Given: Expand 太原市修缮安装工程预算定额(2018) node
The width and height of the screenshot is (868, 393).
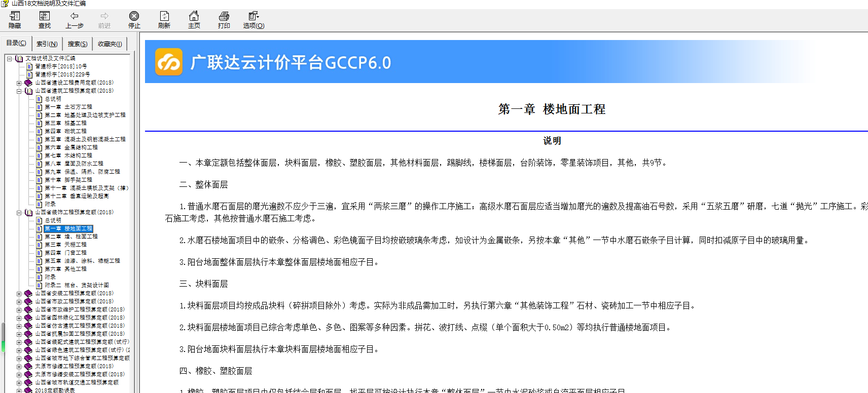Looking at the screenshot, I should pos(19,374).
